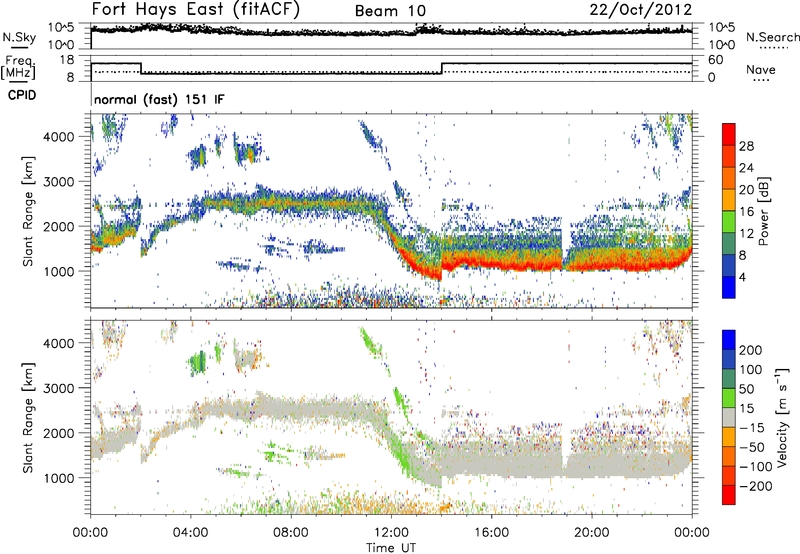
Task: Click the '08:00' time axis label
Action: tap(291, 533)
